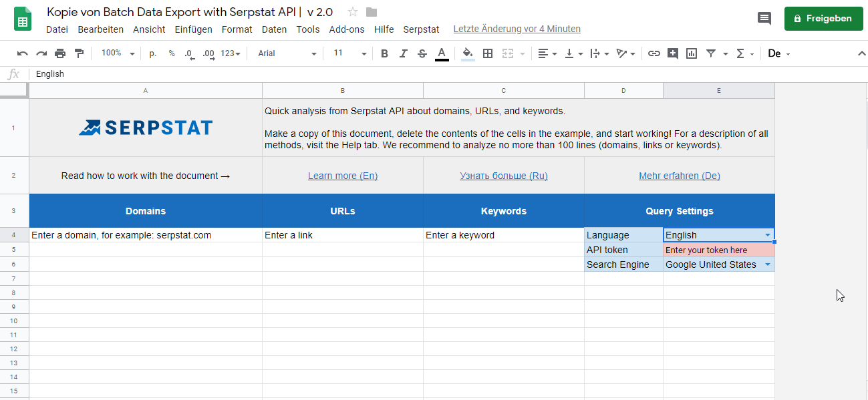Screen dimensions: 868x400
Task: Open more number formats 123
Action: point(231,53)
